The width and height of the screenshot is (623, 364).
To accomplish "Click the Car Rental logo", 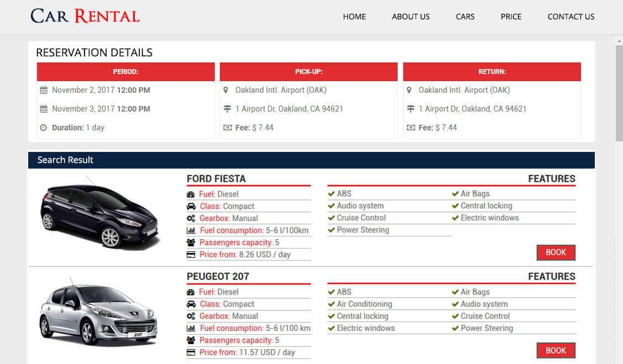I will (x=85, y=16).
